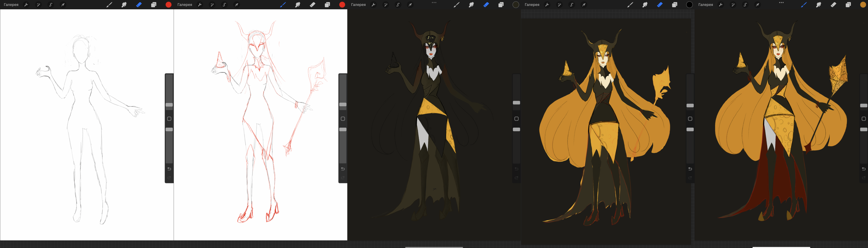Tap the square modifier button in fourth canvas sidebar
Viewport: 868px width, 248px height.
[690, 119]
